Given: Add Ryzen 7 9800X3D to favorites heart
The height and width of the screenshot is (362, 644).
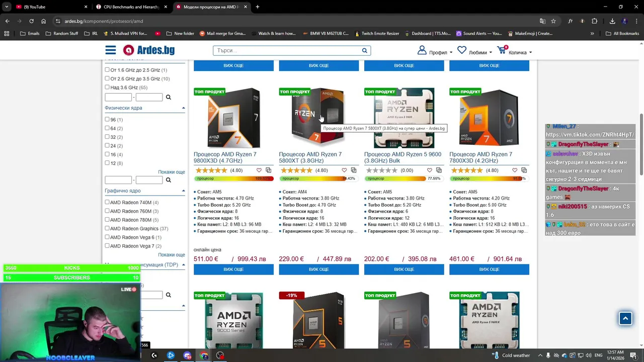Looking at the screenshot, I should [x=259, y=170].
